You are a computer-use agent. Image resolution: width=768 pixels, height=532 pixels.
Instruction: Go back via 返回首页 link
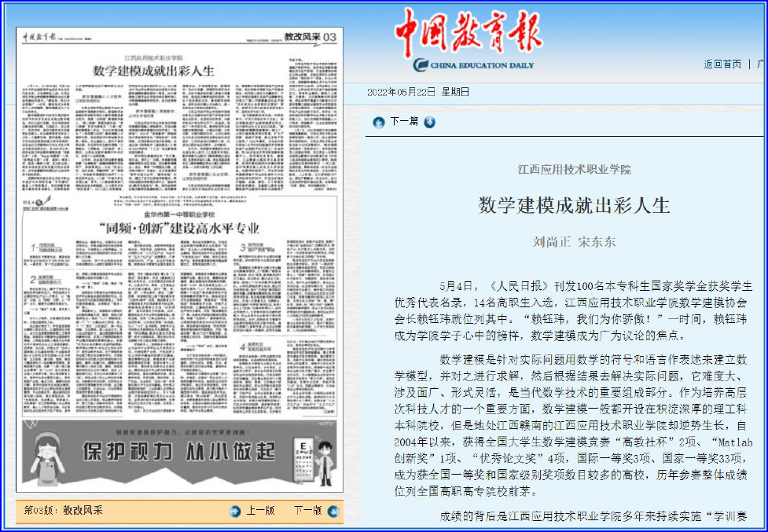(722, 64)
